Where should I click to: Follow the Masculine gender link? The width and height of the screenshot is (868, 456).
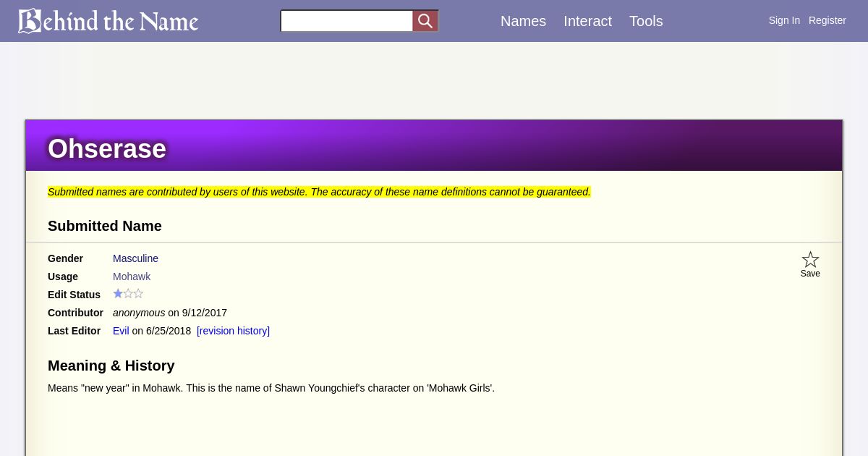click(135, 258)
